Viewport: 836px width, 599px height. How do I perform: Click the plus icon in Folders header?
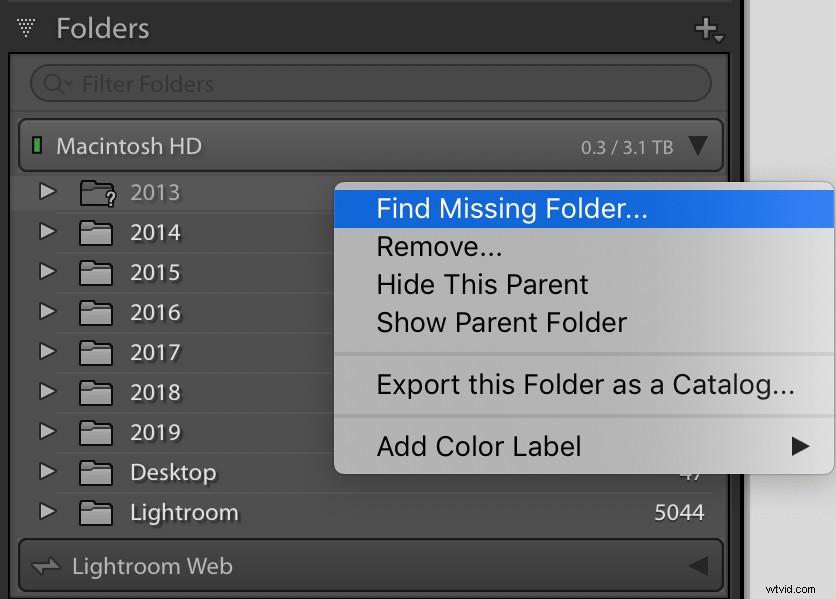(x=709, y=29)
